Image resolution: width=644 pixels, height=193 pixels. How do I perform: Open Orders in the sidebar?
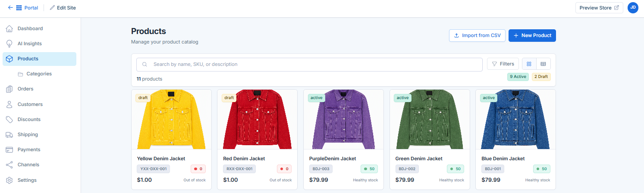click(x=40, y=89)
